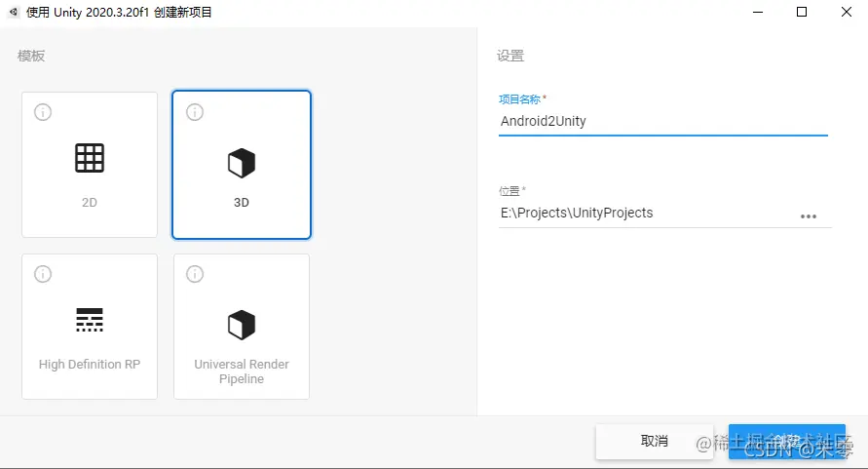Select the 2D template card
Viewport: 868px width, 469px height.
(90, 165)
